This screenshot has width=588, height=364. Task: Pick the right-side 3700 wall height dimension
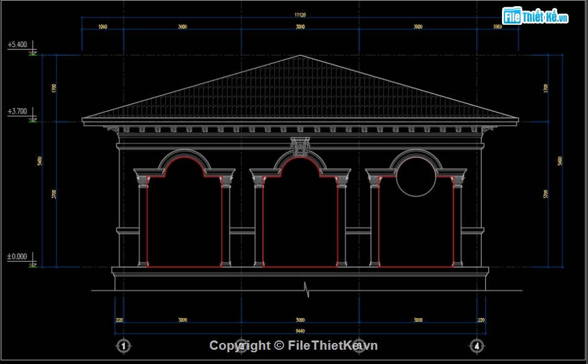click(x=546, y=194)
